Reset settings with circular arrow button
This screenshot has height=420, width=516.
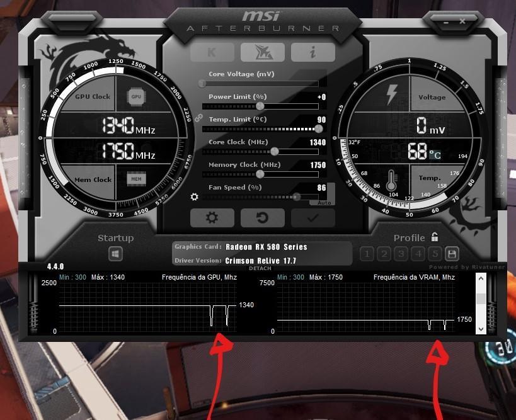click(263, 217)
